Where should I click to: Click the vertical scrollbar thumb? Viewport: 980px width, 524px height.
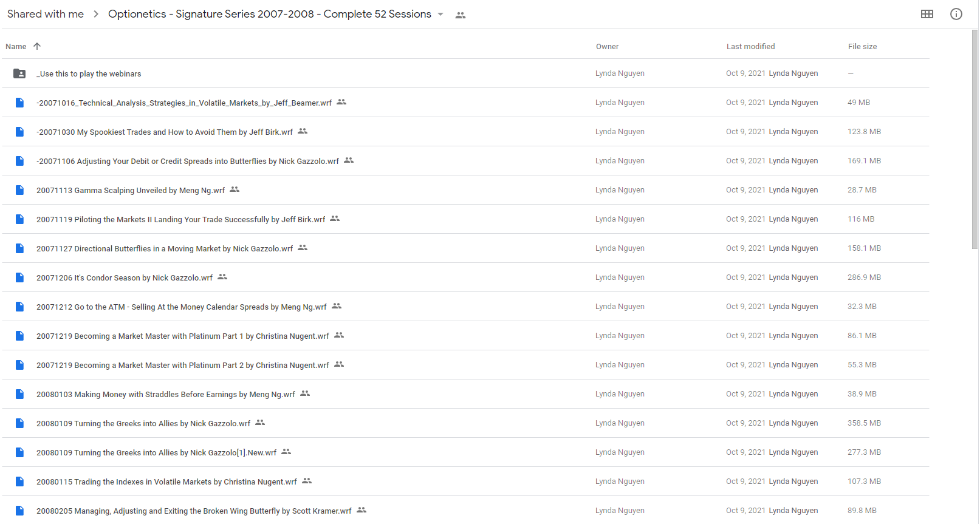tap(975, 140)
